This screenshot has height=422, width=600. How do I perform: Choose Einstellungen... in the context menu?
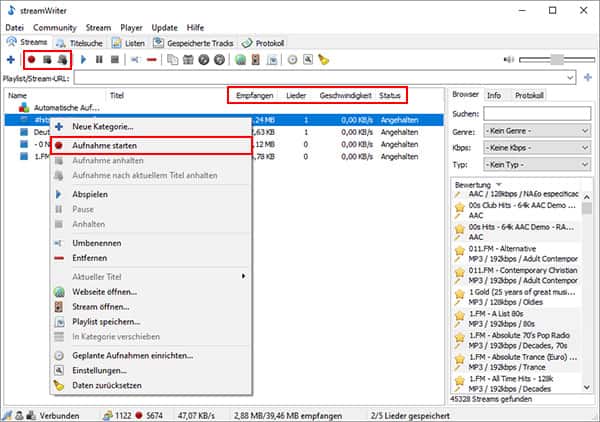(151, 370)
